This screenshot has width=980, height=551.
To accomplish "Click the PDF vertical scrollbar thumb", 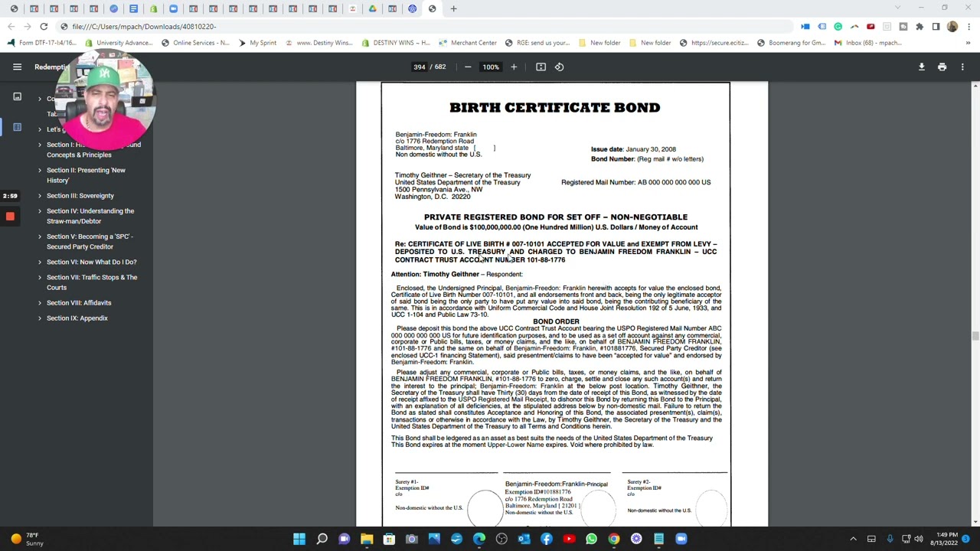I will (975, 336).
